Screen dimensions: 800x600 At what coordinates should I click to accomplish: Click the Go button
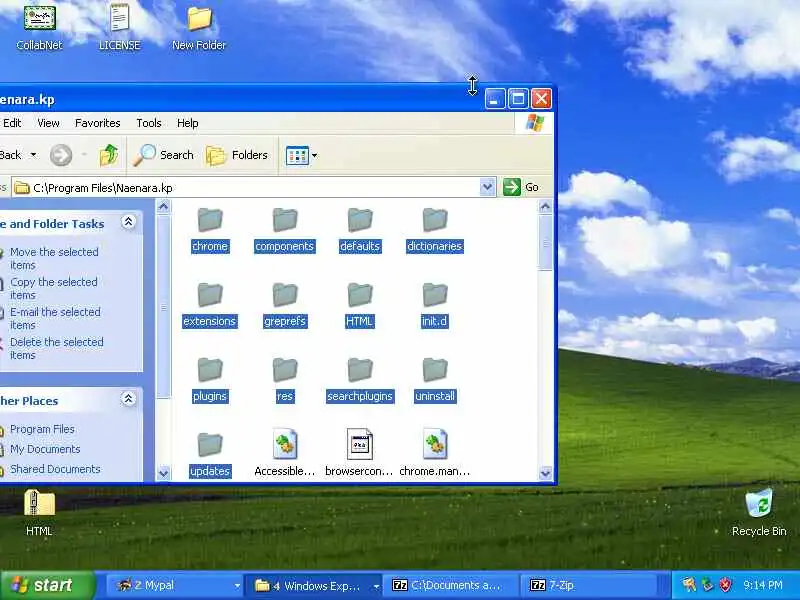[x=521, y=187]
